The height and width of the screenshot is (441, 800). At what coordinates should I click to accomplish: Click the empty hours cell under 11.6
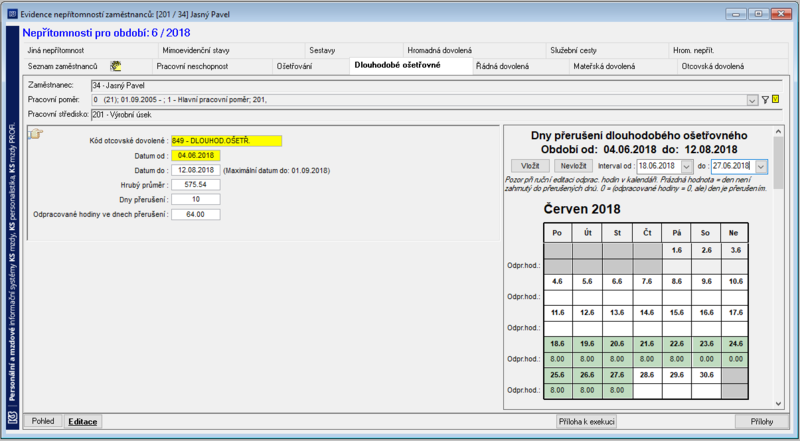(x=558, y=328)
